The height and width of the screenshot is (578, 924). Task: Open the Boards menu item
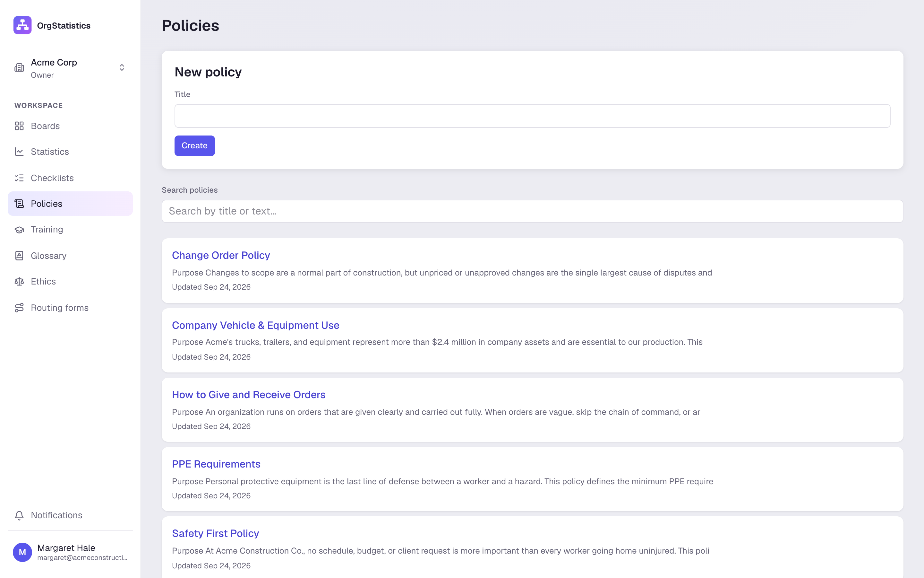coord(70,126)
